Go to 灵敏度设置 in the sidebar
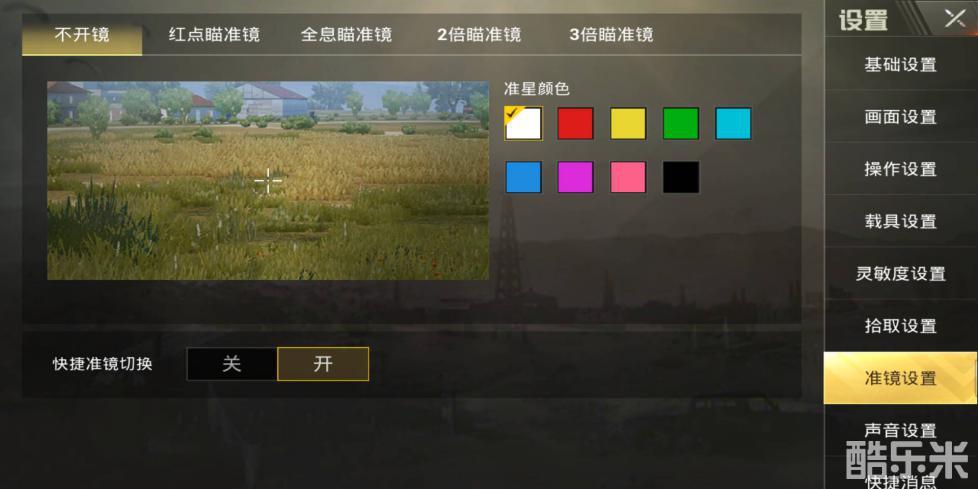Viewport: 978px width, 489px height. coord(900,273)
